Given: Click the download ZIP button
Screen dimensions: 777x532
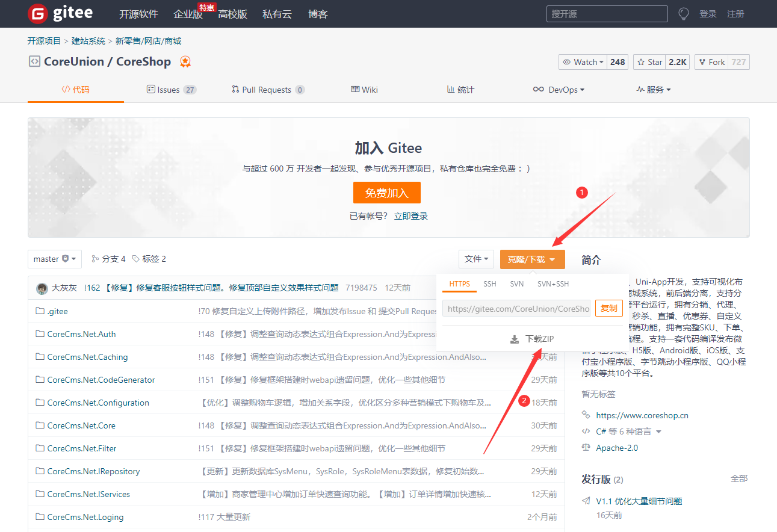Looking at the screenshot, I should pos(532,339).
